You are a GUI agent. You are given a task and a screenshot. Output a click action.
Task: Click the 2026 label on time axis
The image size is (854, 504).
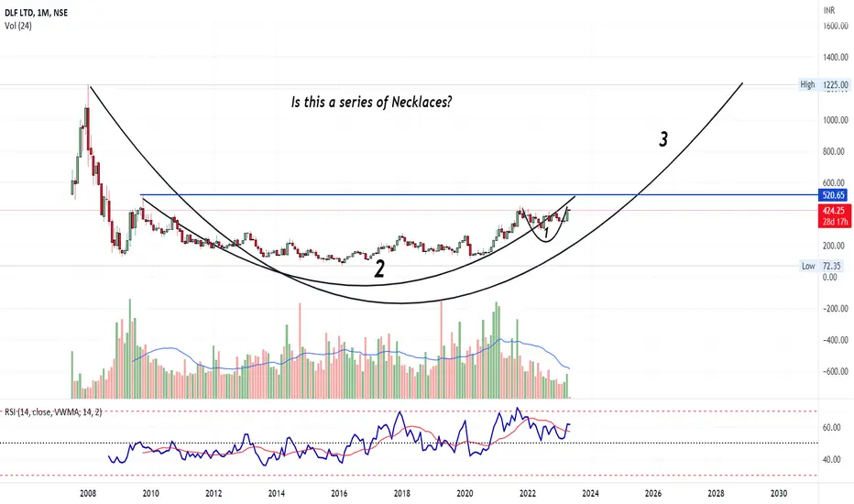point(653,494)
